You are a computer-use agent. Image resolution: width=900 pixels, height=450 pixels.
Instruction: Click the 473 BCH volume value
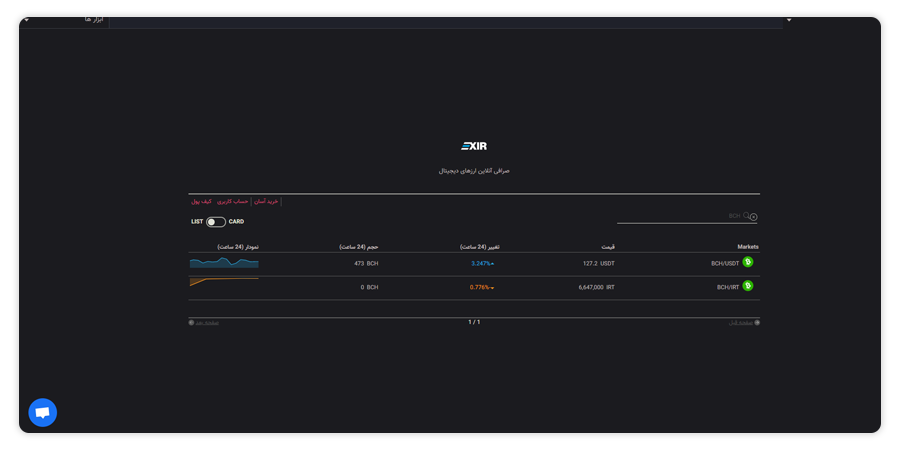(366, 263)
